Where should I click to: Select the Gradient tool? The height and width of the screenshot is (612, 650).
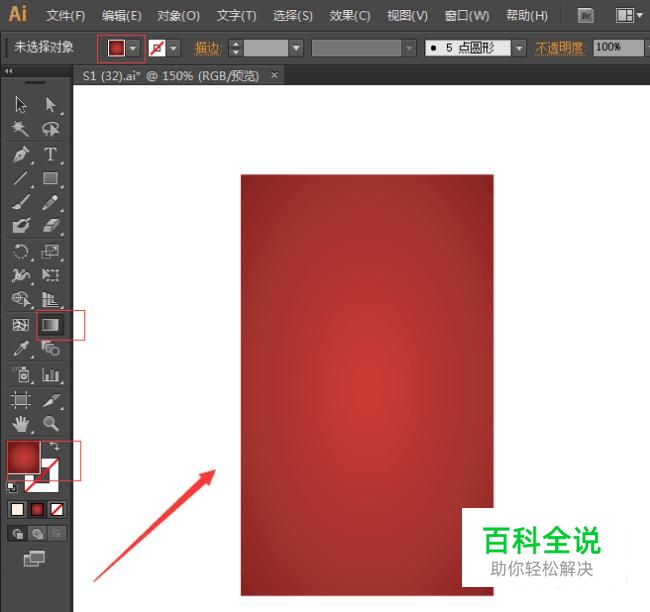coord(51,325)
